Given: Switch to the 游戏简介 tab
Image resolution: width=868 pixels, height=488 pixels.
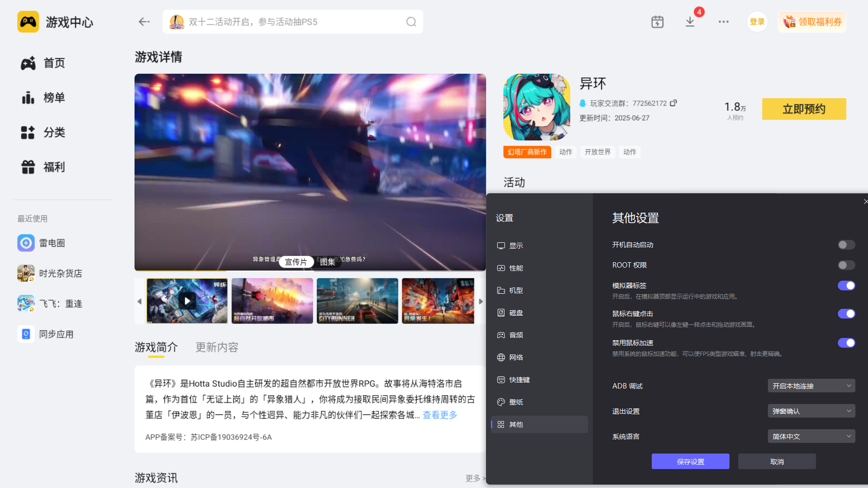Looking at the screenshot, I should pos(156,348).
